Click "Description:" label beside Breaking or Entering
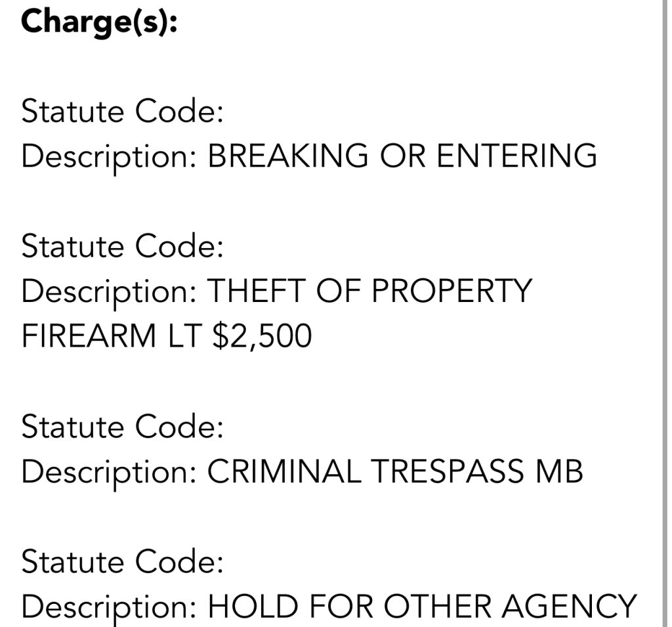 pos(109,156)
